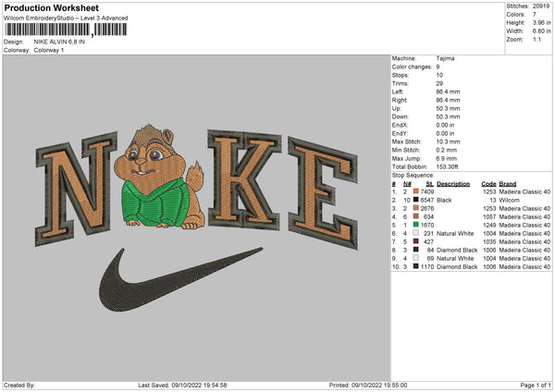Screen dimensions: 555x392
Task: Click the embroidered letter E
Action: (x=323, y=193)
